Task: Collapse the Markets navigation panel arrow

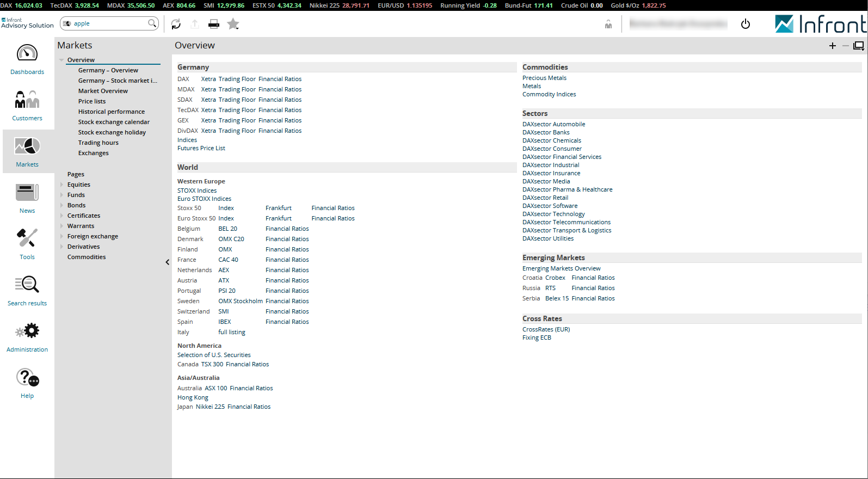Action: (x=167, y=262)
